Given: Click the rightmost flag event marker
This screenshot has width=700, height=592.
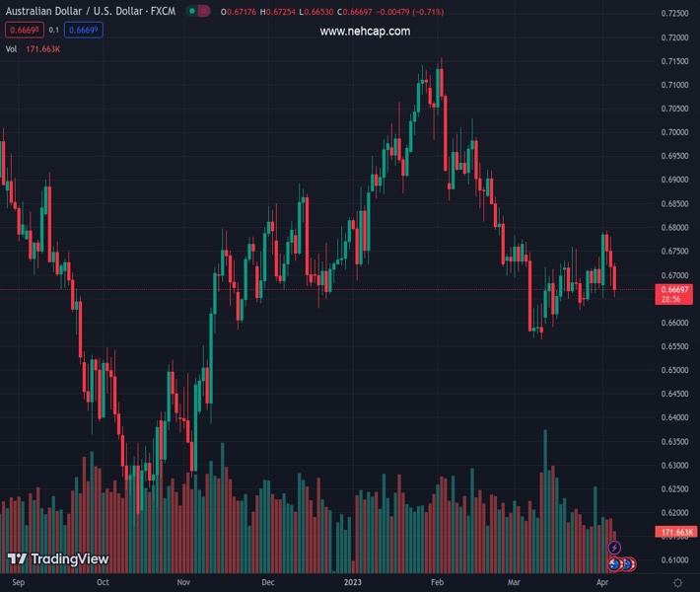Looking at the screenshot, I should (x=630, y=564).
